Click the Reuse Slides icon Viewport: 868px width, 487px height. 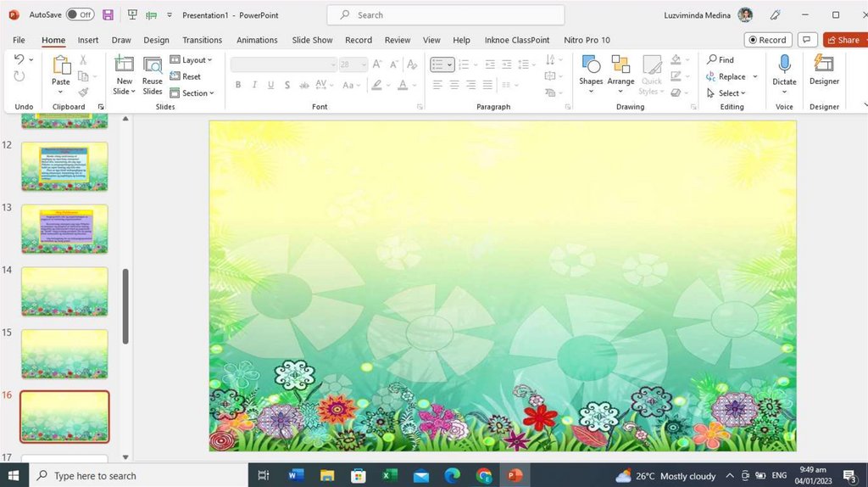pos(153,65)
